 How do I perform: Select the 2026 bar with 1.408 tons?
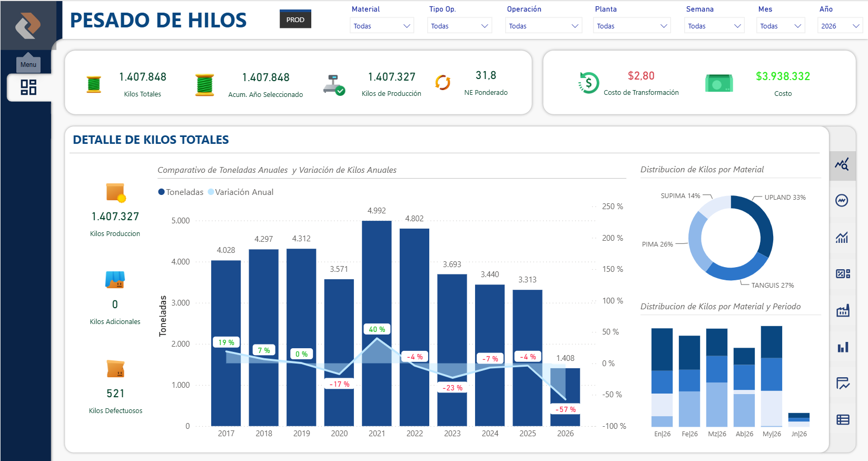(565, 397)
